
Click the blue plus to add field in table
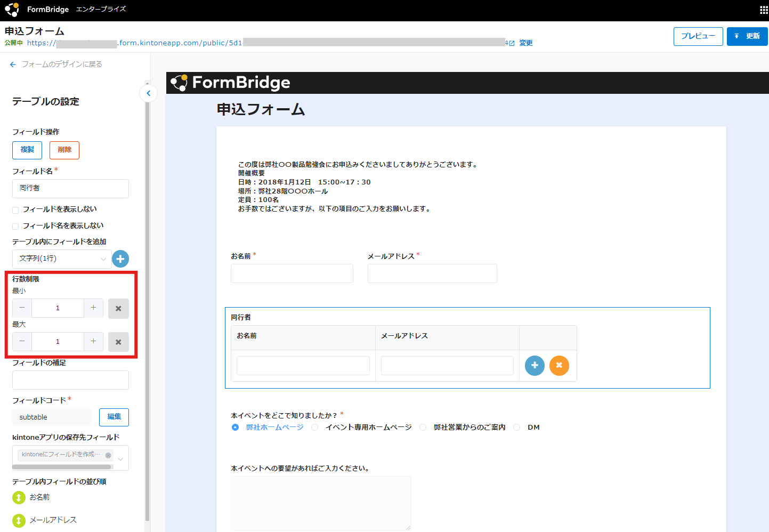(x=120, y=259)
